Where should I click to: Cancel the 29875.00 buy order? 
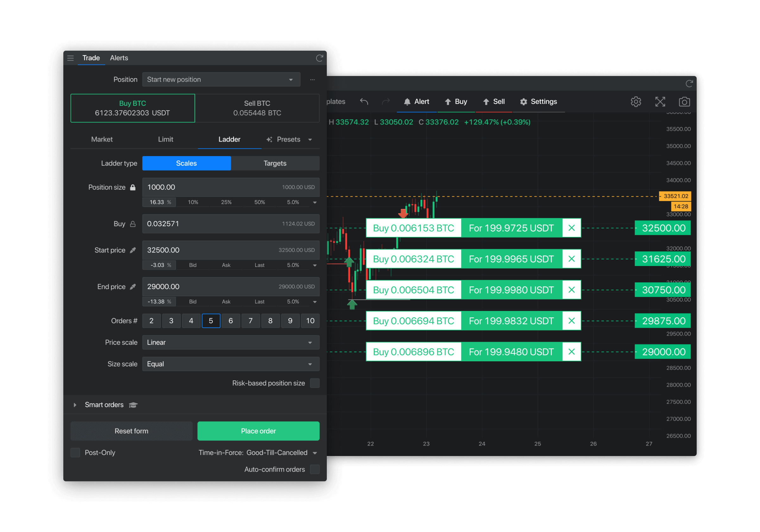point(571,321)
